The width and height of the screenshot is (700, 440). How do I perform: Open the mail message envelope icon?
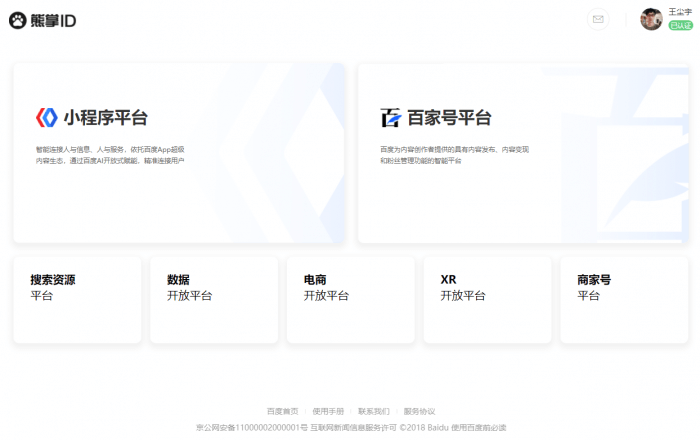[x=598, y=19]
